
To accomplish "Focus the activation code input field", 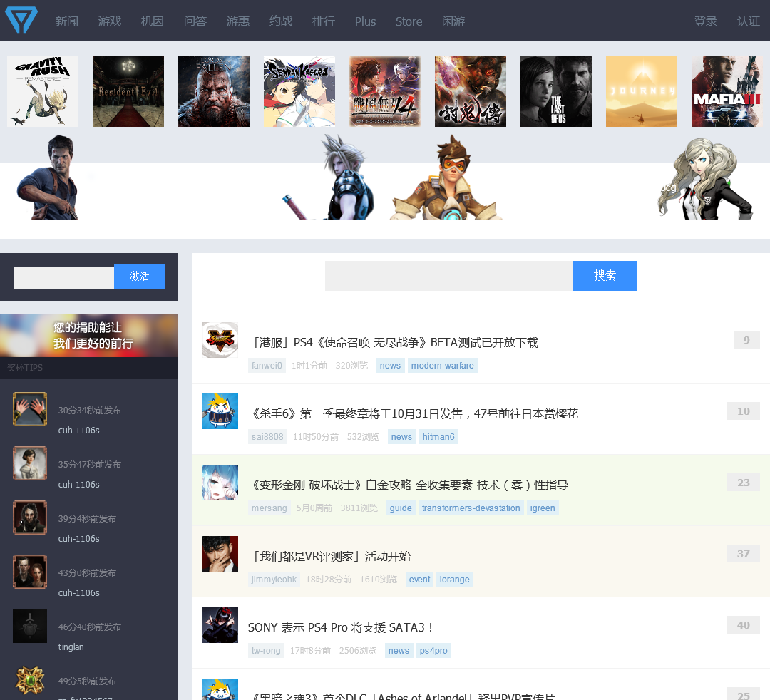I will click(x=64, y=278).
